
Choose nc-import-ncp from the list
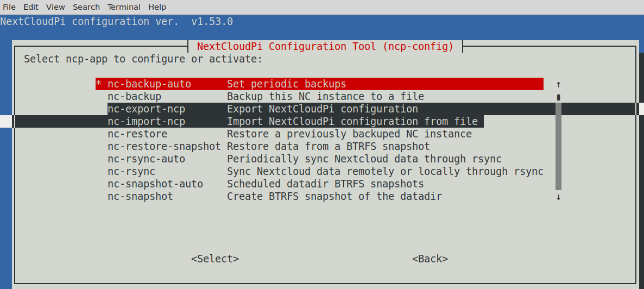pyautogui.click(x=147, y=122)
